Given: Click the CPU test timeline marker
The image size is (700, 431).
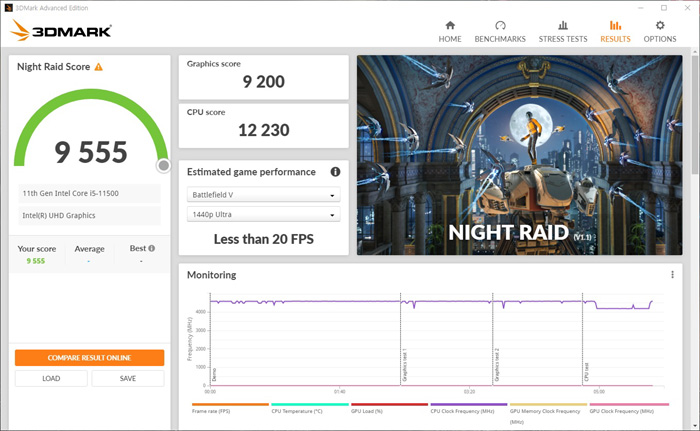Looking at the screenshot, I should (586, 372).
